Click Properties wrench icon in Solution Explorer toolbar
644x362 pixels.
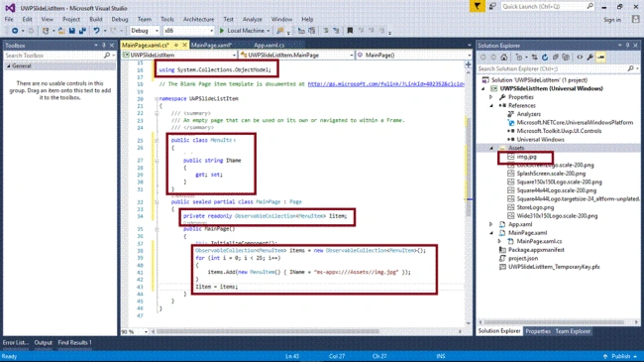pos(590,58)
